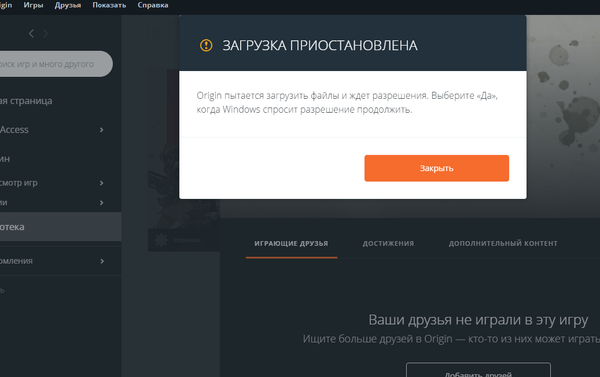Open the library sidebar item отека
Screen dimensions: 600x377
(x=60, y=227)
